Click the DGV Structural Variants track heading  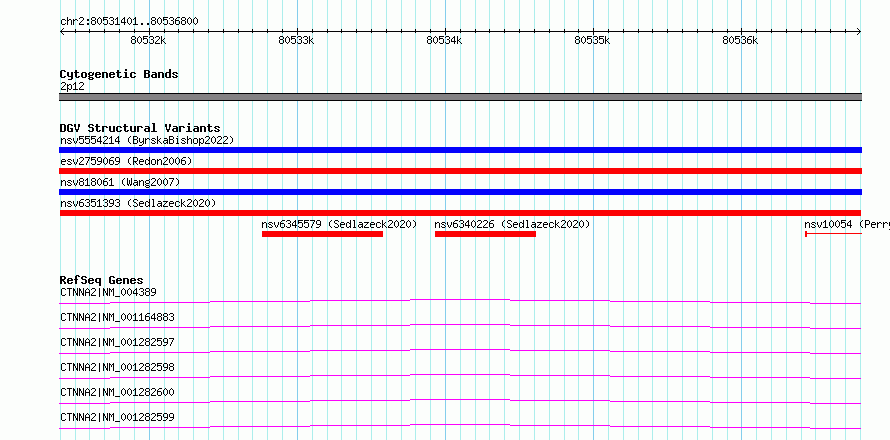coord(140,128)
